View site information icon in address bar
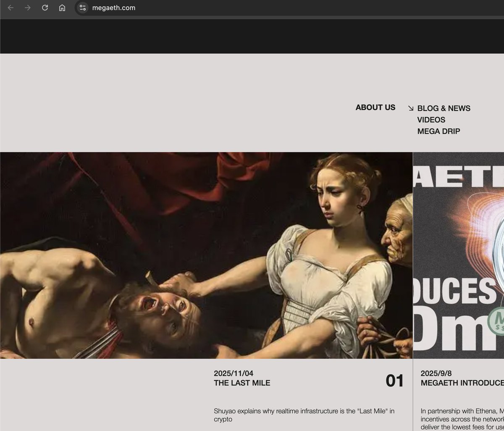Screen dimensions: 504x431 pyautogui.click(x=83, y=8)
